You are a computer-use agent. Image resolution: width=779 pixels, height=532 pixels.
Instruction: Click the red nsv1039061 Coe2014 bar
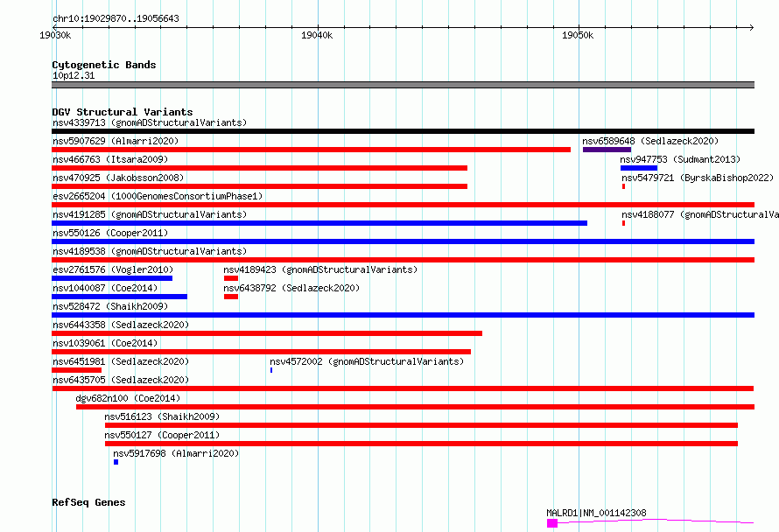pyautogui.click(x=262, y=352)
